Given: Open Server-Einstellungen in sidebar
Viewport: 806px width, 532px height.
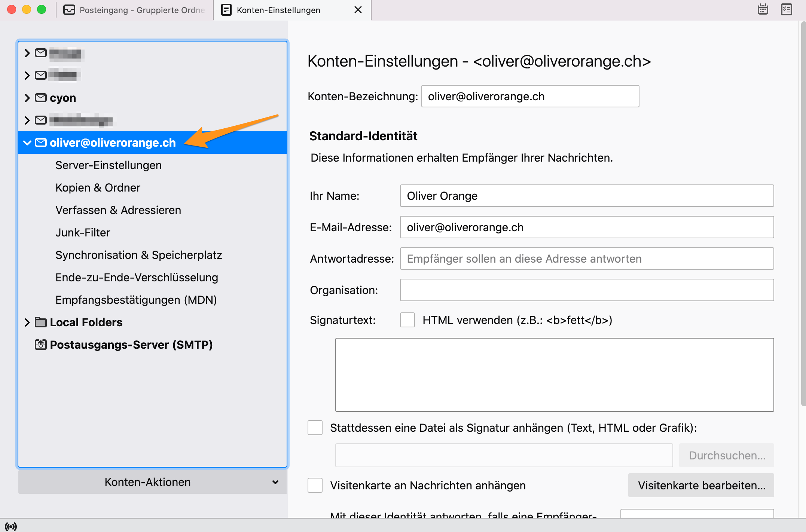Looking at the screenshot, I should (x=109, y=165).
